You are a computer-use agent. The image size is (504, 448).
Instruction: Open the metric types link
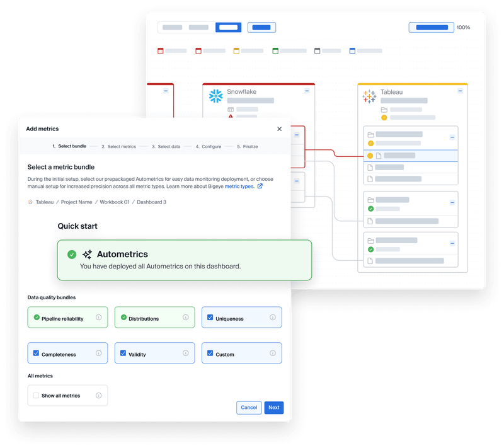[x=239, y=186]
